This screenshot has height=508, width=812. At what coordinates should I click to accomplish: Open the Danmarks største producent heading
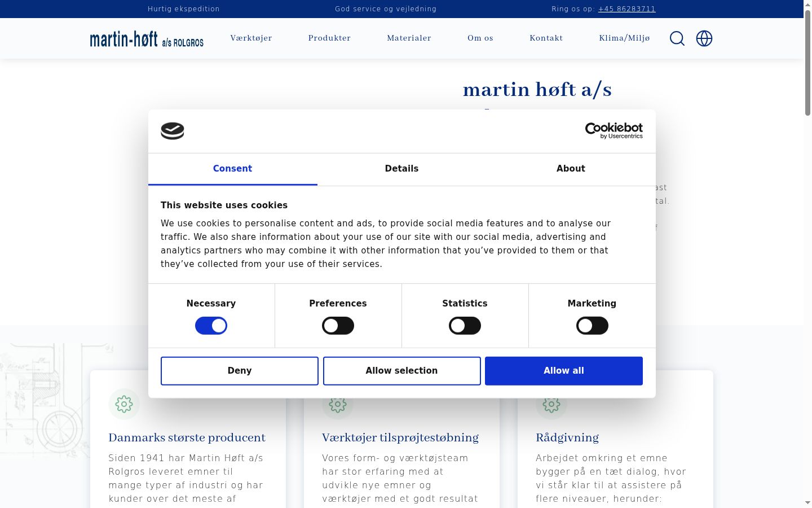point(187,437)
